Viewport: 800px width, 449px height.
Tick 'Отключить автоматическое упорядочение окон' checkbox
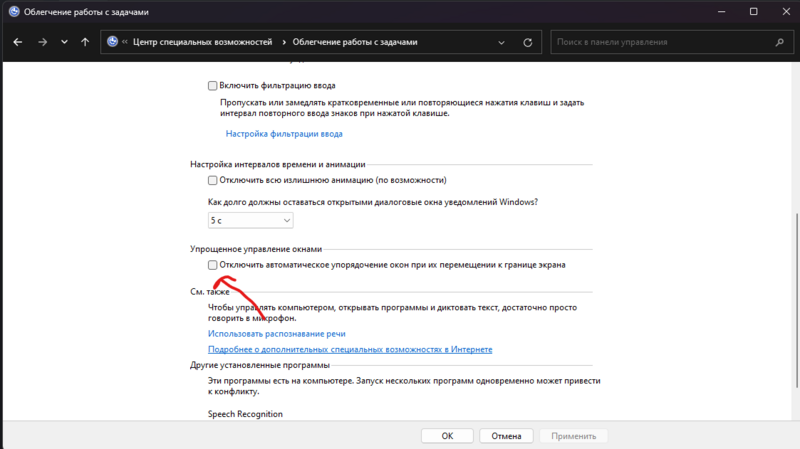[x=213, y=265]
